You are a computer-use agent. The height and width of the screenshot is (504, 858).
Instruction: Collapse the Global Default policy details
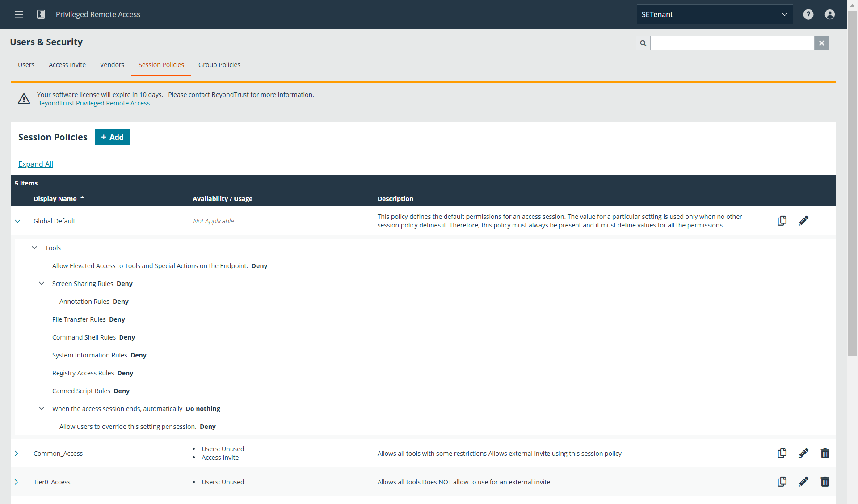pos(17,221)
